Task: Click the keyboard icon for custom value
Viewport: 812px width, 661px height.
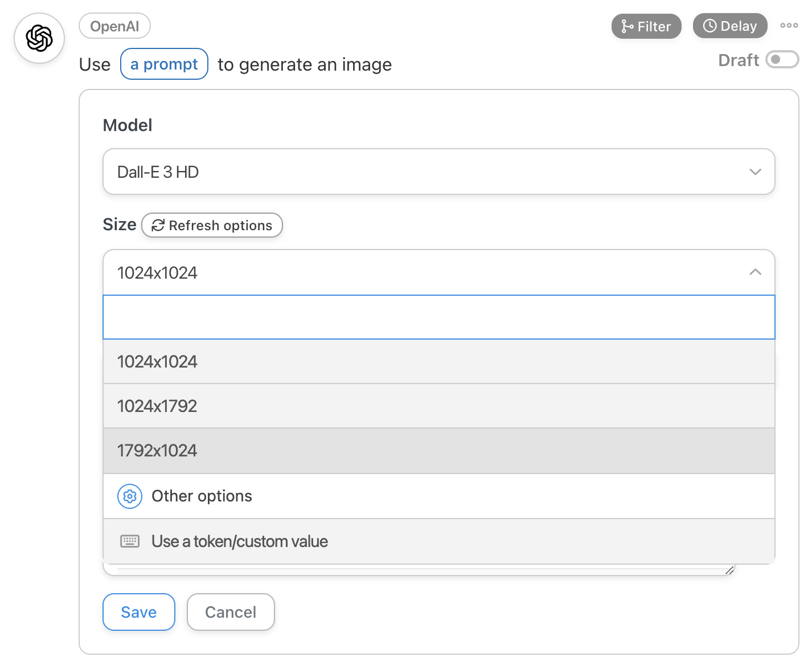Action: (130, 541)
